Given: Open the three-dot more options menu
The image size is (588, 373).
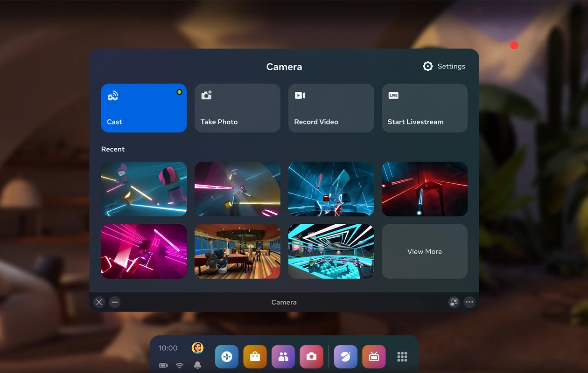Looking at the screenshot, I should click(469, 302).
